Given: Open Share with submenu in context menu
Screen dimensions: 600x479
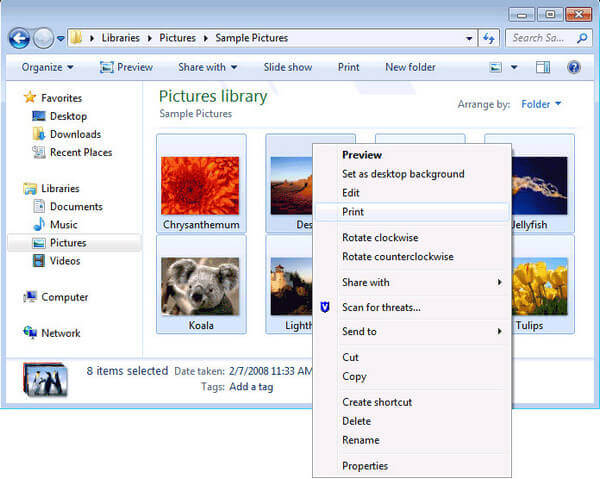Looking at the screenshot, I should [412, 282].
